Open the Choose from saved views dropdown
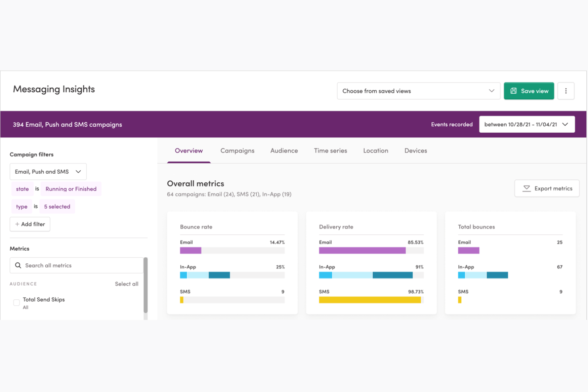 (x=418, y=91)
